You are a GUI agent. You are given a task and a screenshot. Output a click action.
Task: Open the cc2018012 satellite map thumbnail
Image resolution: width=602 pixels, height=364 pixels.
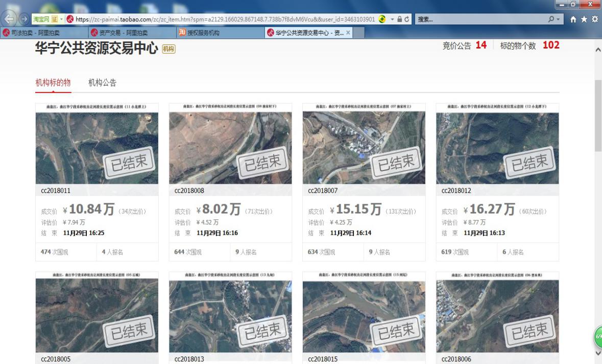[497, 143]
